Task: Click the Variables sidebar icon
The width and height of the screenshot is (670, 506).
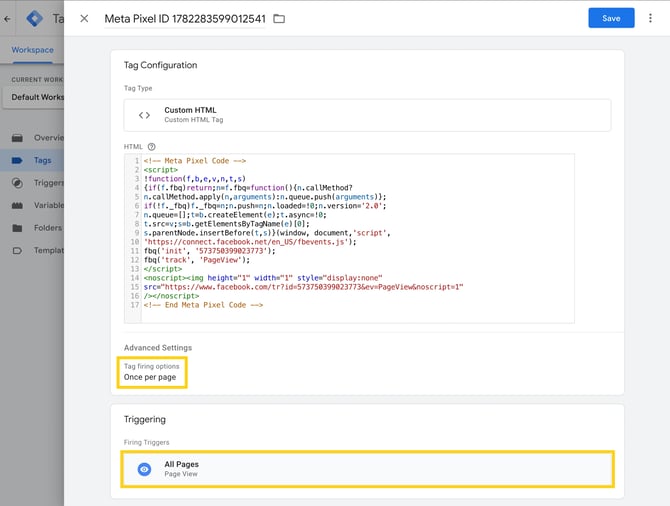Action: 17,206
